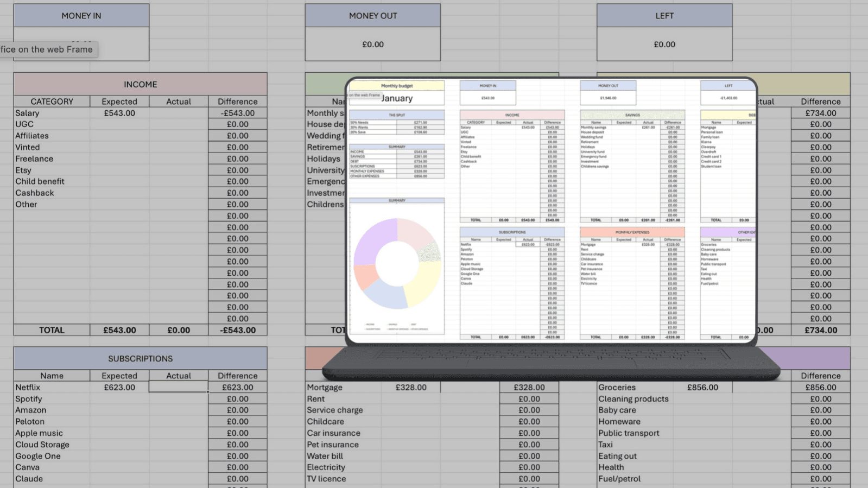Select the Public transport expense row
This screenshot has height=488, width=868.
point(629,433)
